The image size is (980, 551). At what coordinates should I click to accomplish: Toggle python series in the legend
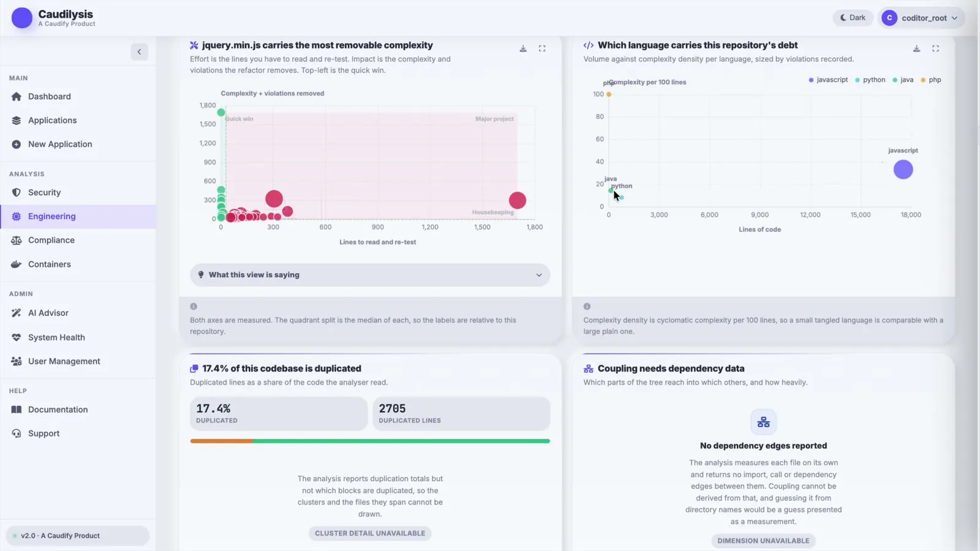870,80
